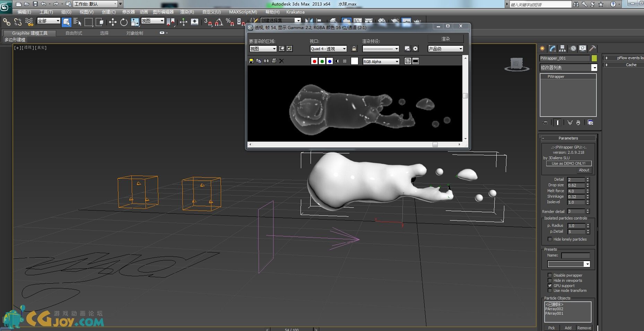The width and height of the screenshot is (644, 331).
Task: Toggle viewport lock in render window
Action: (354, 49)
